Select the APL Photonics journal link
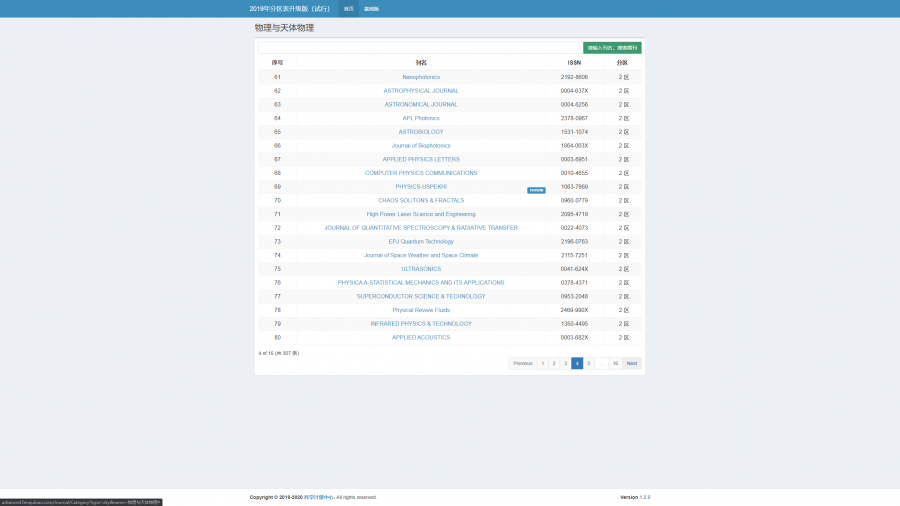Screen dimensions: 900x506 [x=421, y=118]
